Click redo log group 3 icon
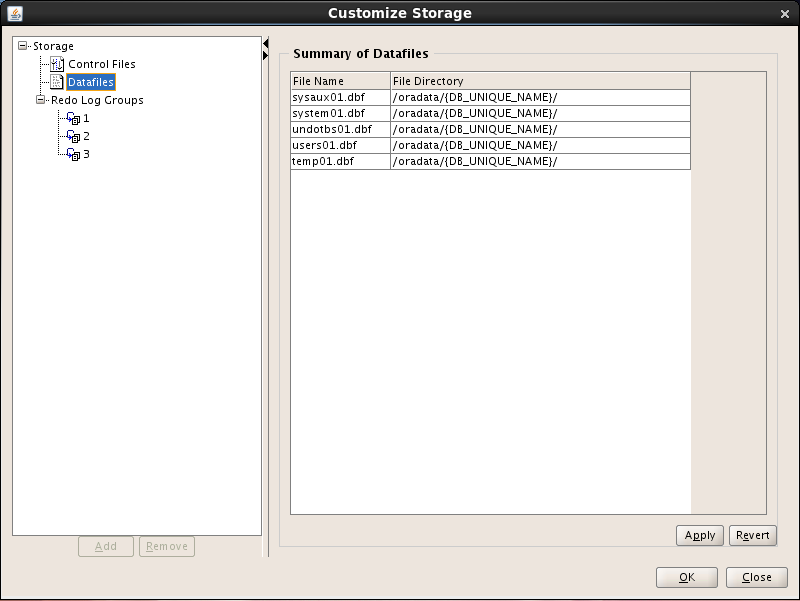The image size is (800, 601). pyautogui.click(x=73, y=154)
